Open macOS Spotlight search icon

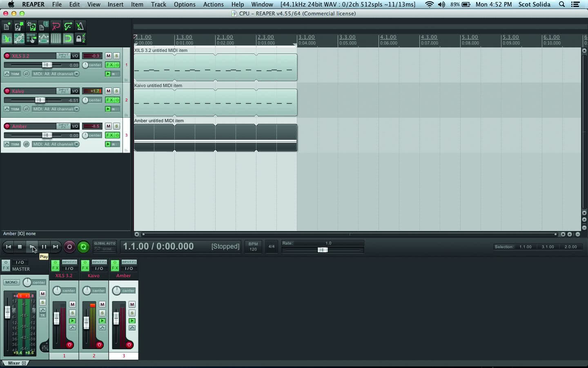(x=562, y=4)
